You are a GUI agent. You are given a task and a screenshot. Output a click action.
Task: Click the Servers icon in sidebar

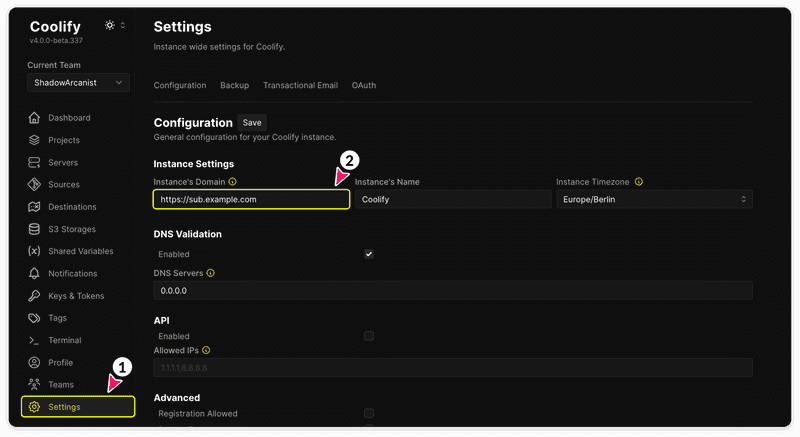[34, 162]
